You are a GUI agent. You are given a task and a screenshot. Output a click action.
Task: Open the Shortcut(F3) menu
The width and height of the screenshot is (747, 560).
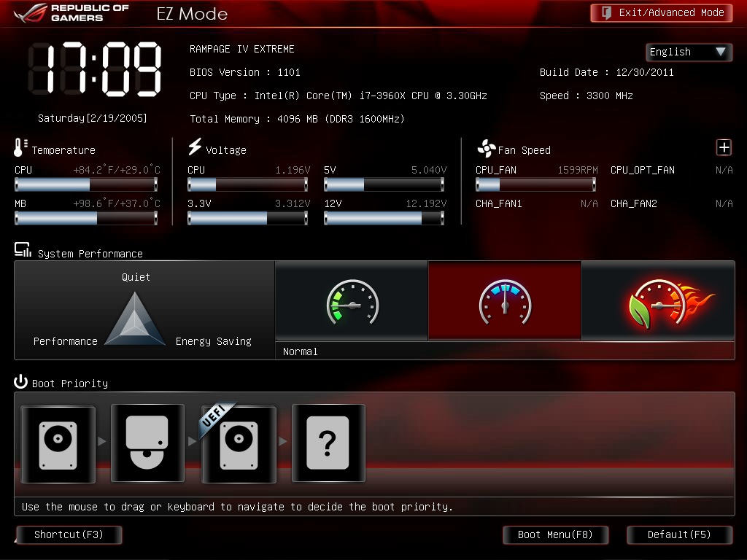click(x=69, y=534)
